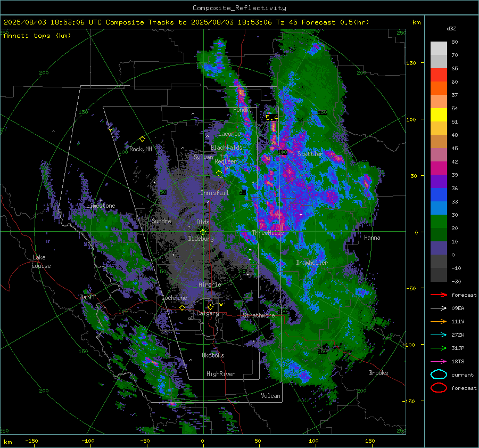Click the HighRiver city label
This screenshot has width=479, height=448.
point(221,374)
